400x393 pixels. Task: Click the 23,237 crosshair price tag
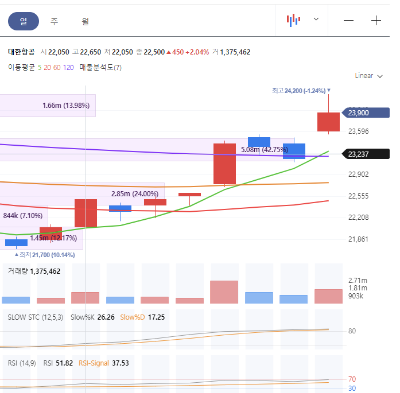click(366, 154)
